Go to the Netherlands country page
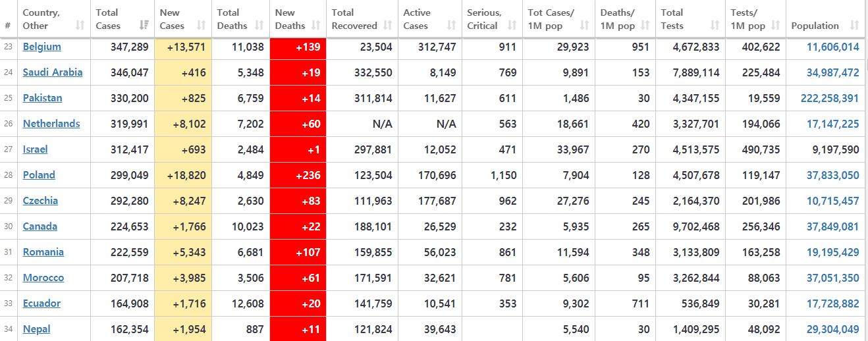This screenshot has height=341, width=868. 51,124
